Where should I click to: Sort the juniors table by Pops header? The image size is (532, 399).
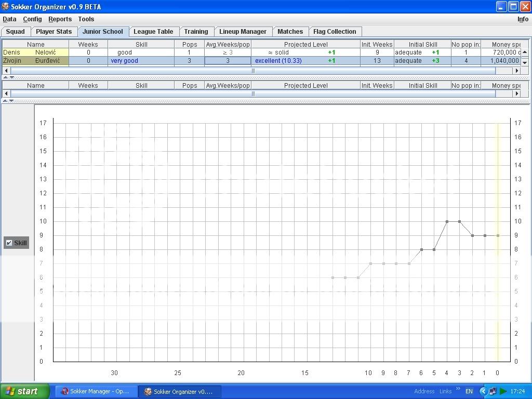coord(189,44)
